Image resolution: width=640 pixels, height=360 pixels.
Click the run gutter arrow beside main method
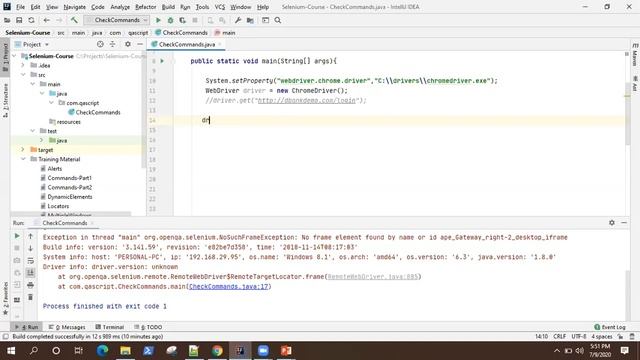click(162, 61)
